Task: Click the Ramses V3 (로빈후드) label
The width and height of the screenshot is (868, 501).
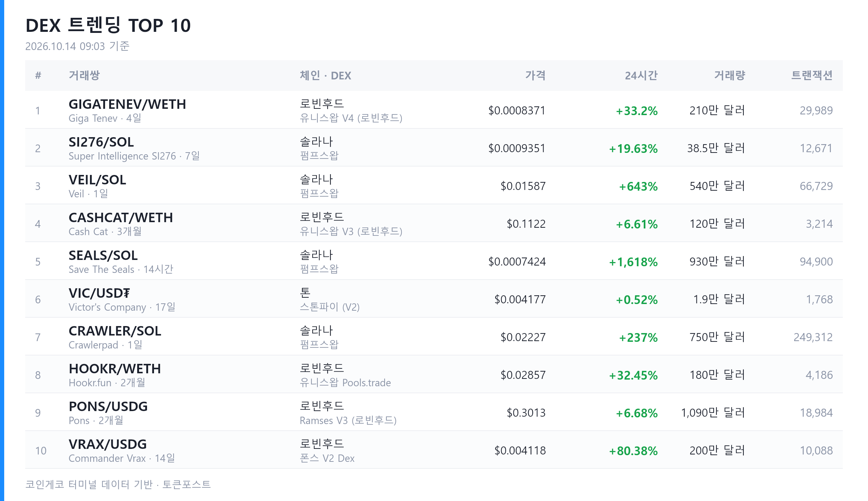Action: point(348,421)
